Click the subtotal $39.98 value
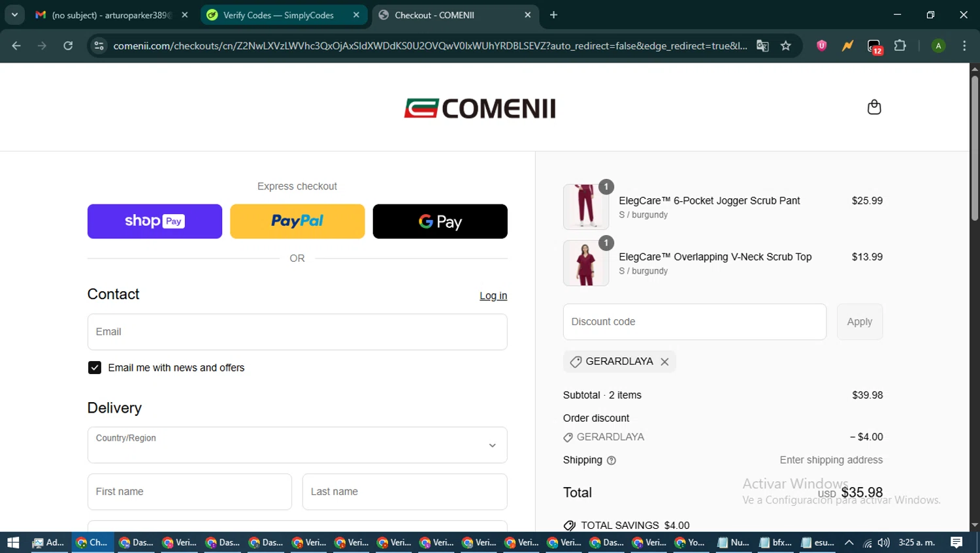 [868, 395]
